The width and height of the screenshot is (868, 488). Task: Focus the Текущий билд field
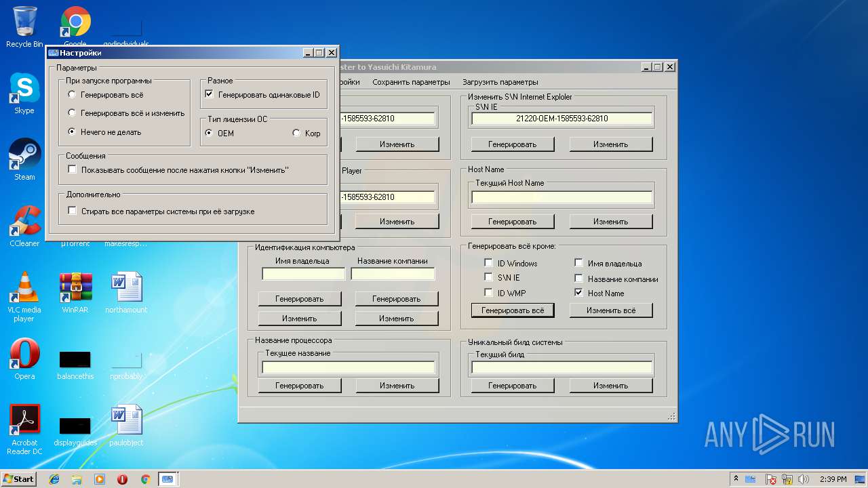(x=562, y=367)
